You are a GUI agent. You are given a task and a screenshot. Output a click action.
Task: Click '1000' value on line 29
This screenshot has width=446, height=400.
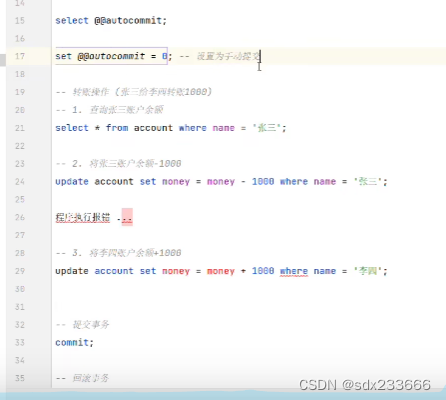click(263, 271)
